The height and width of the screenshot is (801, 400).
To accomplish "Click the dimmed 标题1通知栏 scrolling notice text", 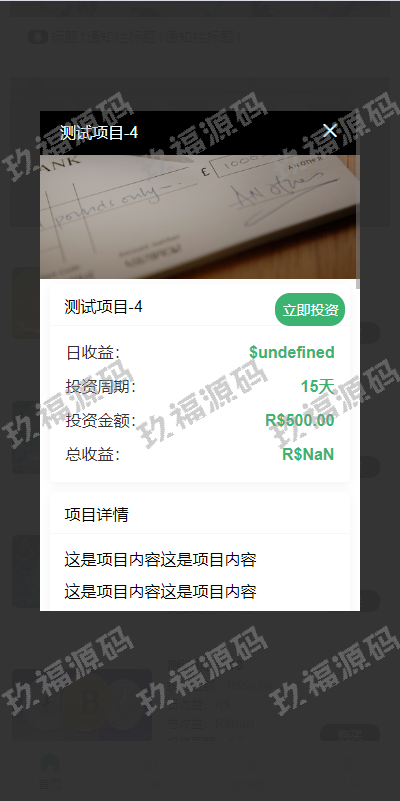I will click(x=146, y=37).
